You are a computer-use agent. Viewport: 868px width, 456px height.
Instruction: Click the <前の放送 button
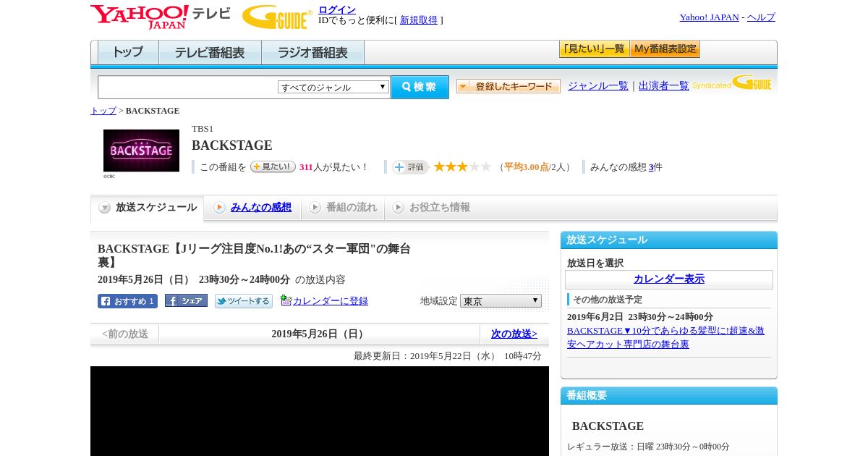[125, 334]
